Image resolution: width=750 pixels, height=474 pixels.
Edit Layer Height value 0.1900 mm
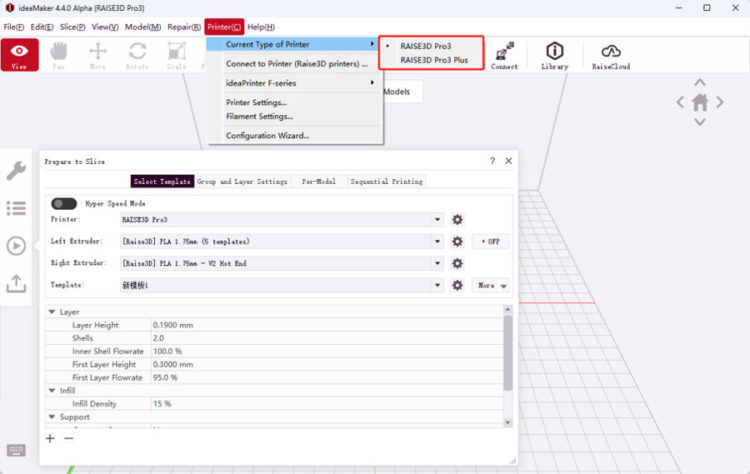327,325
